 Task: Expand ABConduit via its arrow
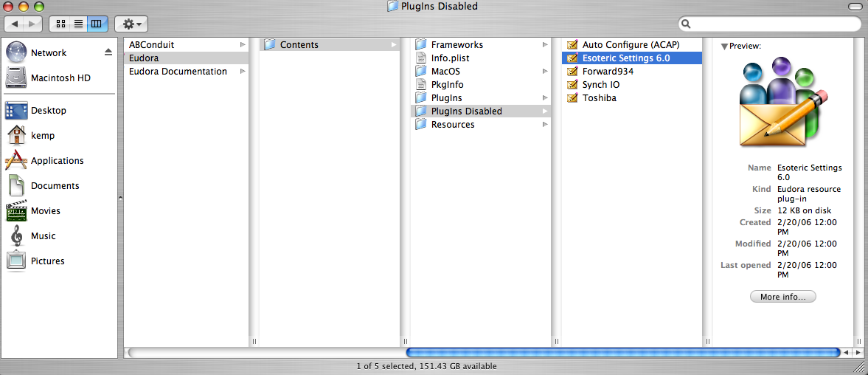(243, 44)
